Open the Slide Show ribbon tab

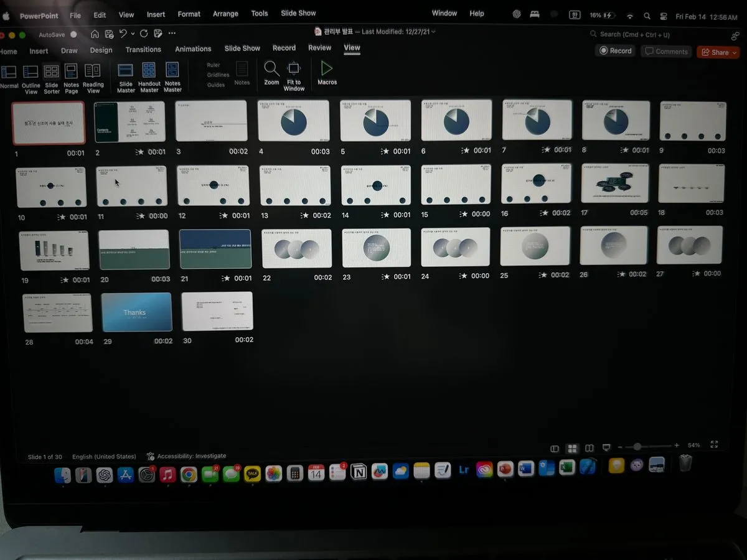tap(242, 49)
